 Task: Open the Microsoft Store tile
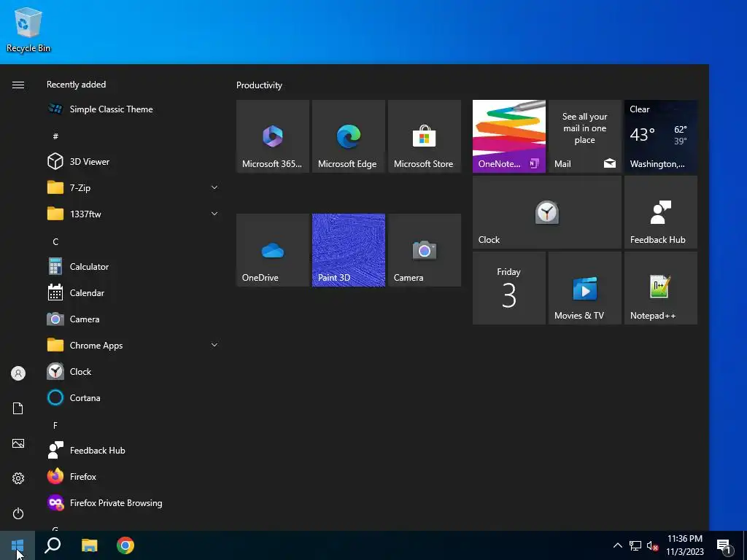click(425, 136)
